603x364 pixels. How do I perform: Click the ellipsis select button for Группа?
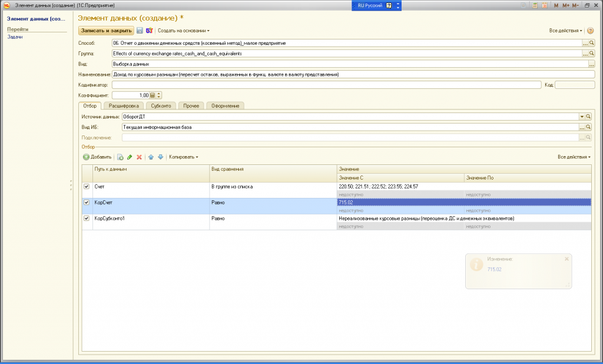[x=585, y=54]
